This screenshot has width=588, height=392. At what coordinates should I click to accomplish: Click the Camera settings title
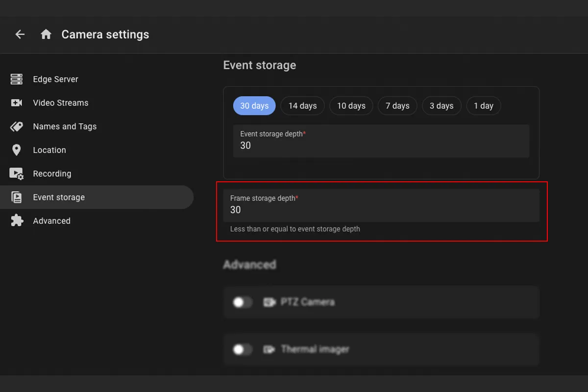pos(105,35)
